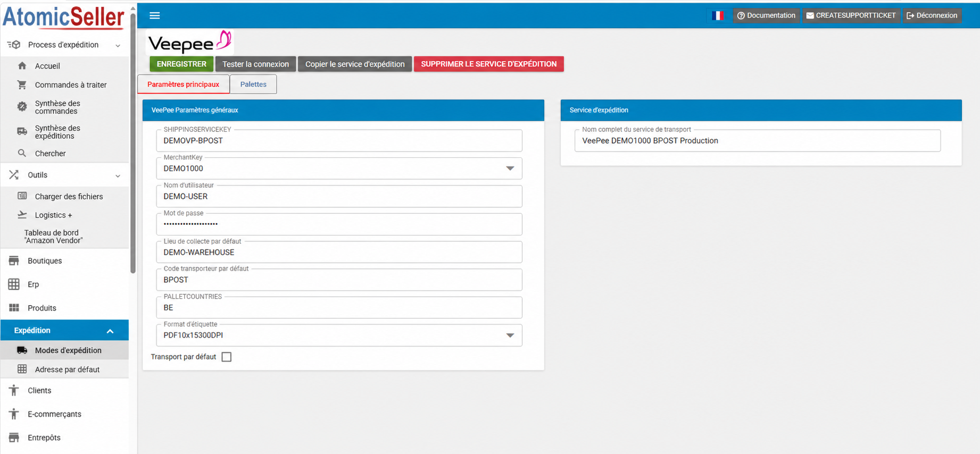Collapse the Process d'expédition section chevron
Image resolution: width=980 pixels, height=454 pixels.
click(118, 45)
